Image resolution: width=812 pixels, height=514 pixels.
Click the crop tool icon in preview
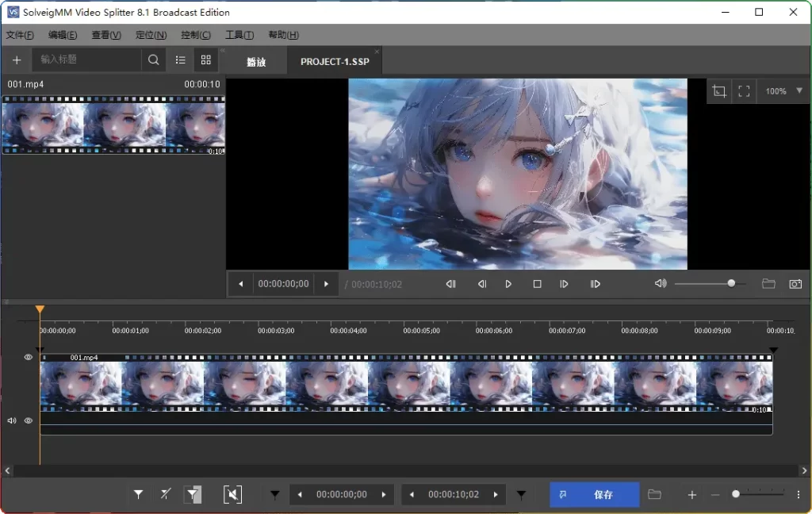pos(718,91)
